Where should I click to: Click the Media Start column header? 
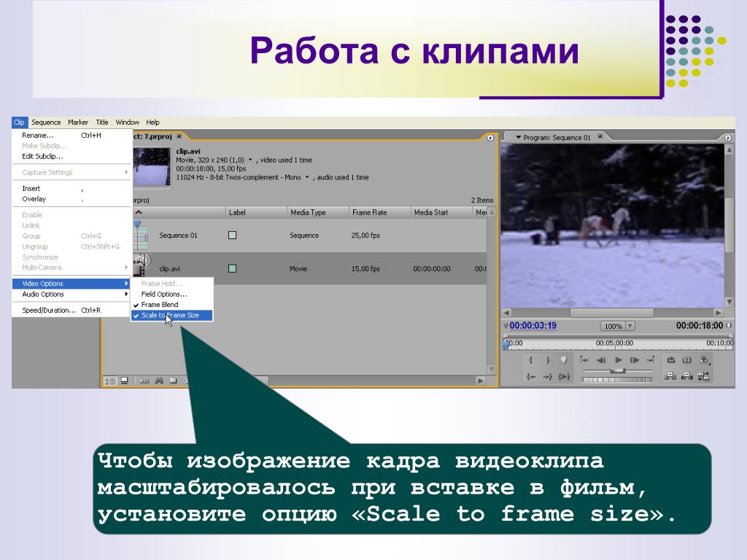[441, 212]
